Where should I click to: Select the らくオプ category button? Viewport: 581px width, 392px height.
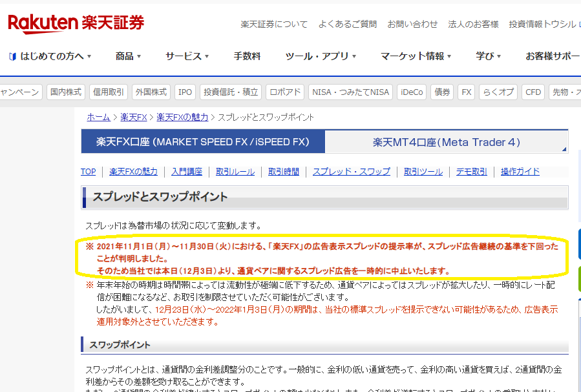(x=498, y=92)
